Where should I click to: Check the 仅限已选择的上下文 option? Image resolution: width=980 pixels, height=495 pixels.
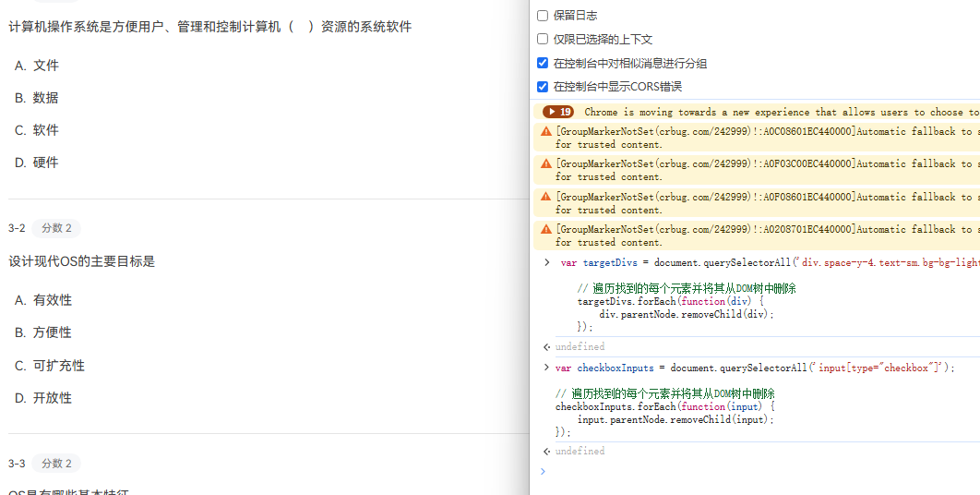(543, 40)
